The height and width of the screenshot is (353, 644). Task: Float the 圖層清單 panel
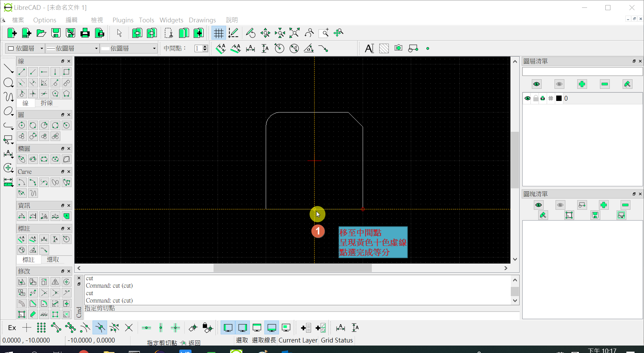pos(634,61)
